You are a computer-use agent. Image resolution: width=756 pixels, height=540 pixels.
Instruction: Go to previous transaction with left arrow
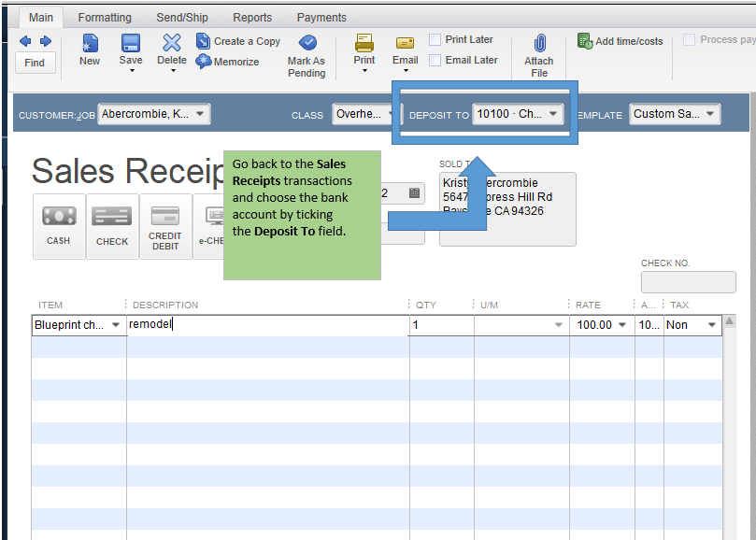click(25, 41)
